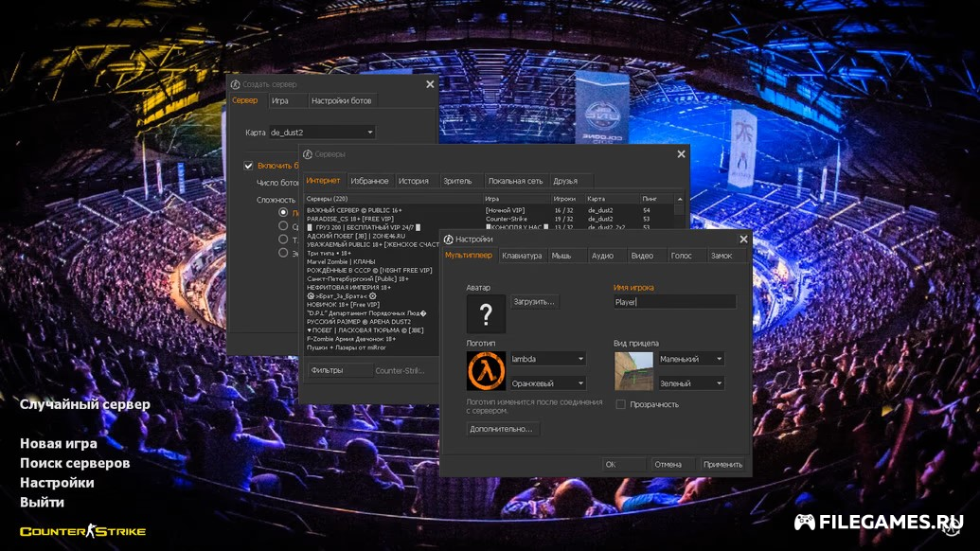Viewport: 980px width, 551px height.
Task: Close the Серверы window
Action: tap(681, 154)
